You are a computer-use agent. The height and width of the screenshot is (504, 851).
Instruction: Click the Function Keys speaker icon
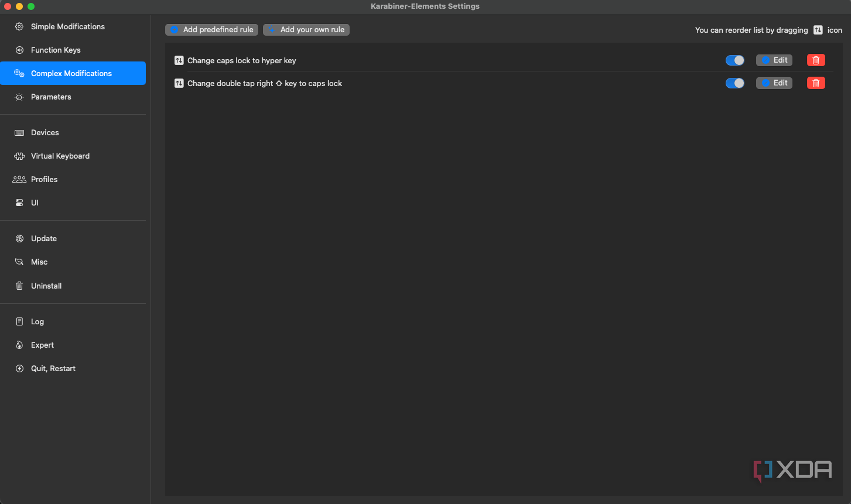click(x=19, y=50)
